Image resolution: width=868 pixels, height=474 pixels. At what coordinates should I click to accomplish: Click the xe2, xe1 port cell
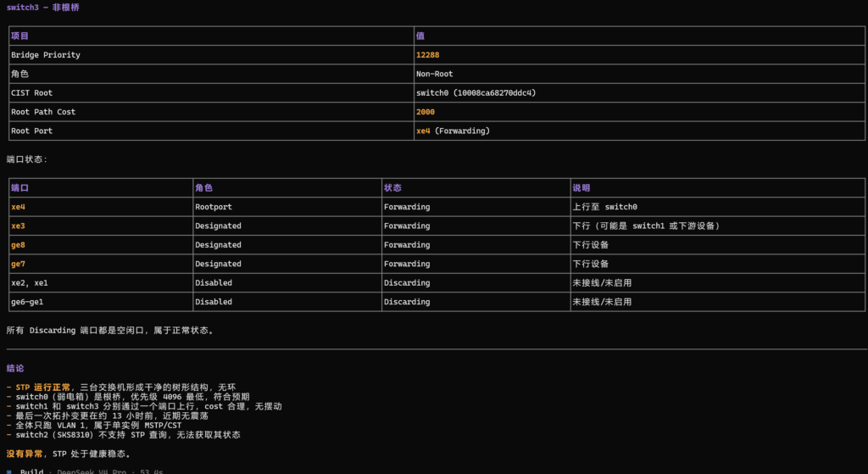(x=101, y=283)
